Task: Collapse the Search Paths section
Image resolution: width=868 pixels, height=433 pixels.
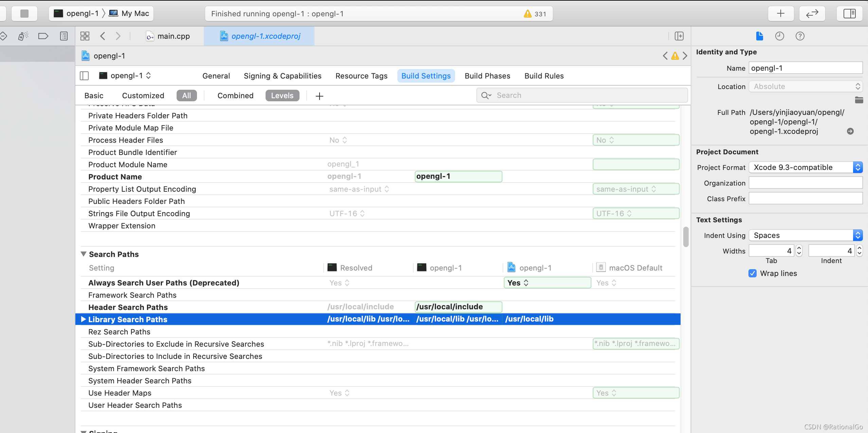Action: click(x=83, y=254)
